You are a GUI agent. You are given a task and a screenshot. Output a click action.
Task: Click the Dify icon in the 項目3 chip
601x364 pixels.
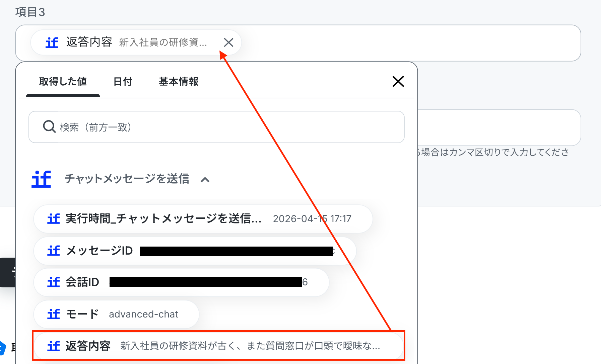click(52, 42)
